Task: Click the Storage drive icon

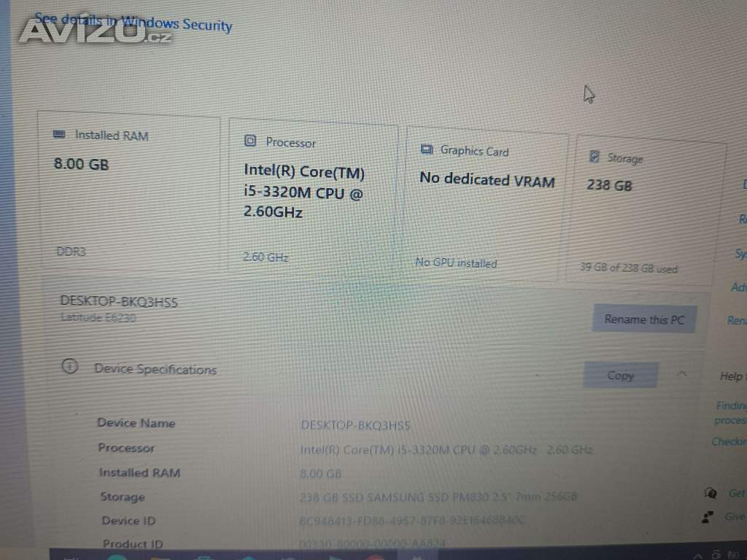Action: pyautogui.click(x=594, y=156)
